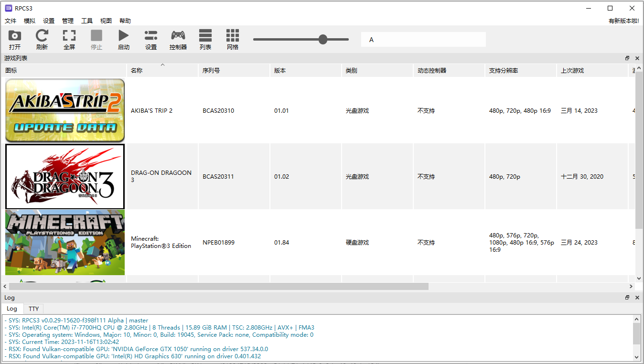
Task: Click the AKIBA'S TRIP 2 name cell
Action: (x=162, y=110)
